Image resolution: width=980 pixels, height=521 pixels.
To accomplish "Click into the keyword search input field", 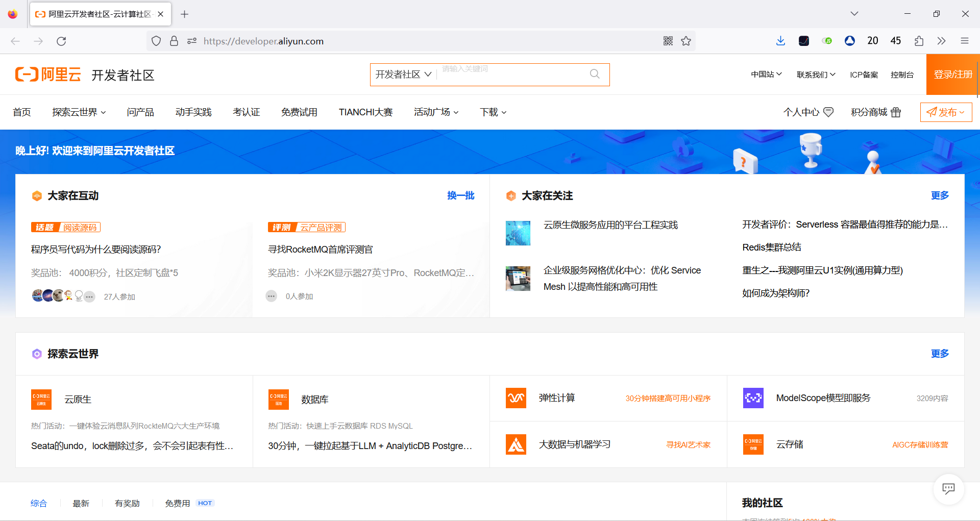I will pyautogui.click(x=510, y=75).
